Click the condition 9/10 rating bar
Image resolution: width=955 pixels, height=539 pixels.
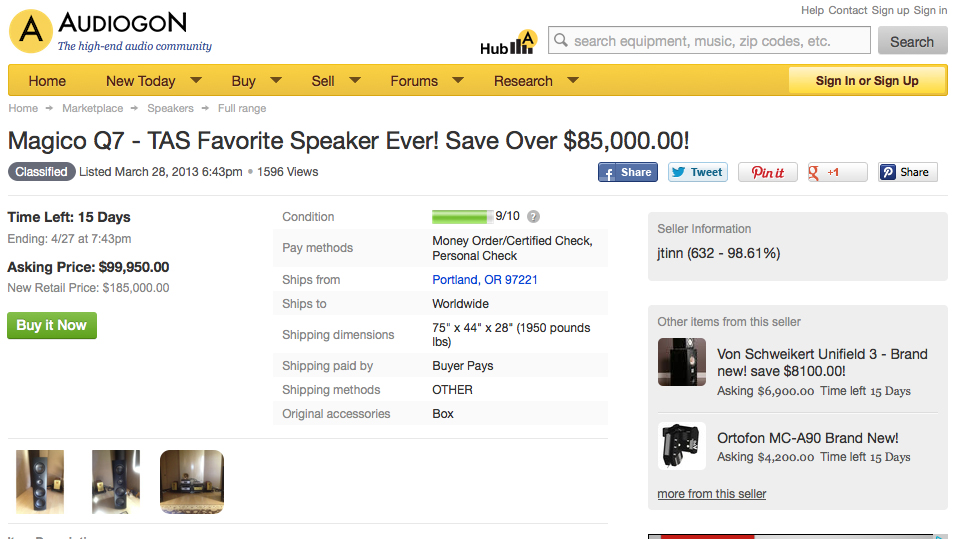461,216
